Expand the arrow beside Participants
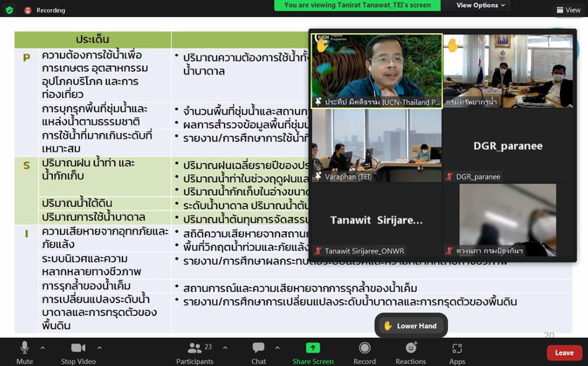This screenshot has height=366, width=588. coord(225,348)
